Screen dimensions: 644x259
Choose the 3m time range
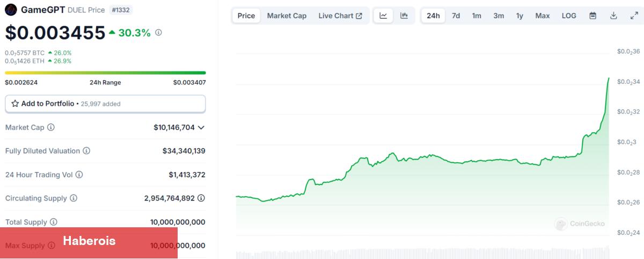tap(499, 16)
